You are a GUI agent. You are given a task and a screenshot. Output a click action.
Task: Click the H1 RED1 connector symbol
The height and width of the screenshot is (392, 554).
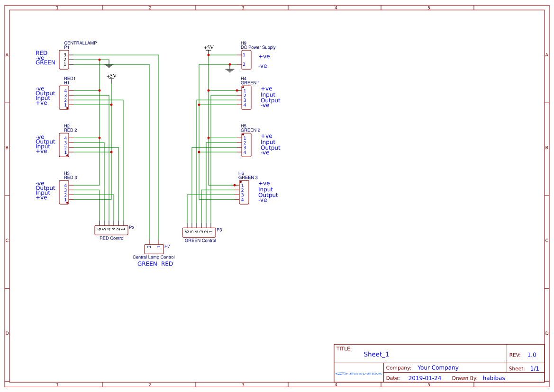[x=64, y=96]
